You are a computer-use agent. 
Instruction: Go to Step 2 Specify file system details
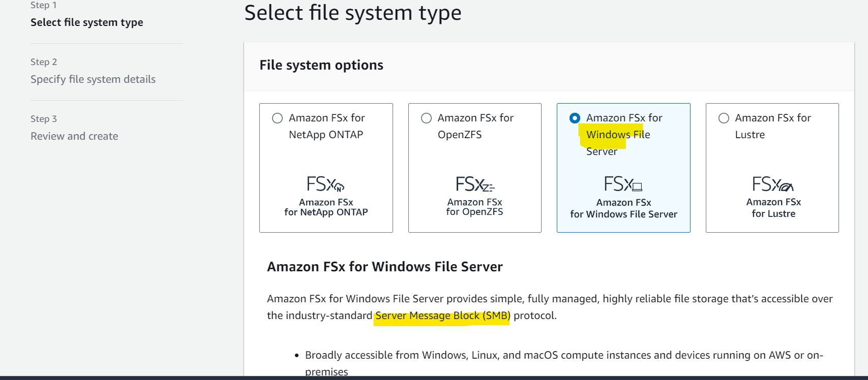click(x=93, y=79)
